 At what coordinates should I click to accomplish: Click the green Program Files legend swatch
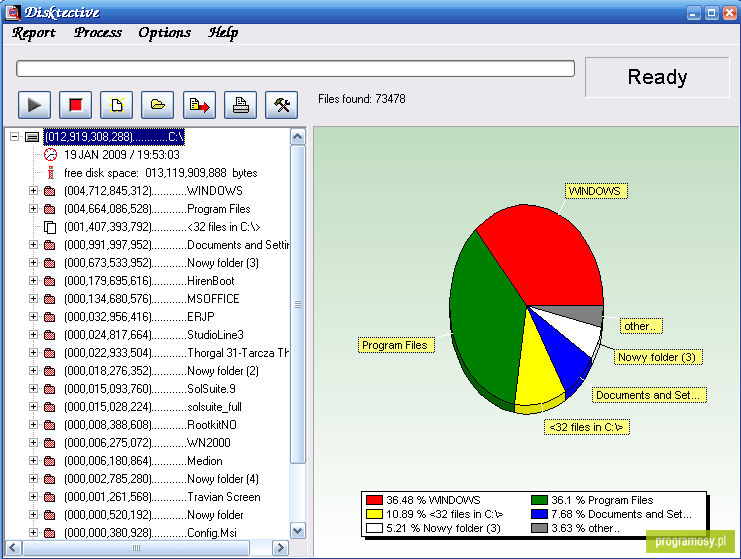point(539,500)
